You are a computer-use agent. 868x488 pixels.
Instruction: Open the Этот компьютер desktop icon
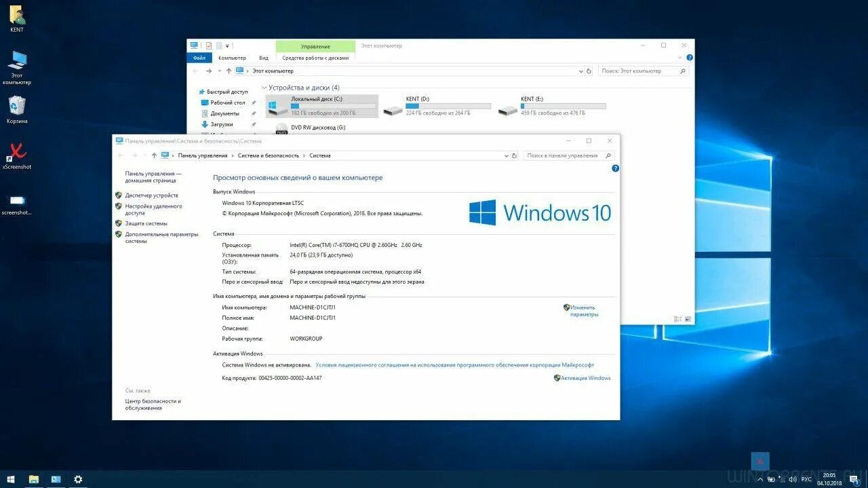click(17, 68)
